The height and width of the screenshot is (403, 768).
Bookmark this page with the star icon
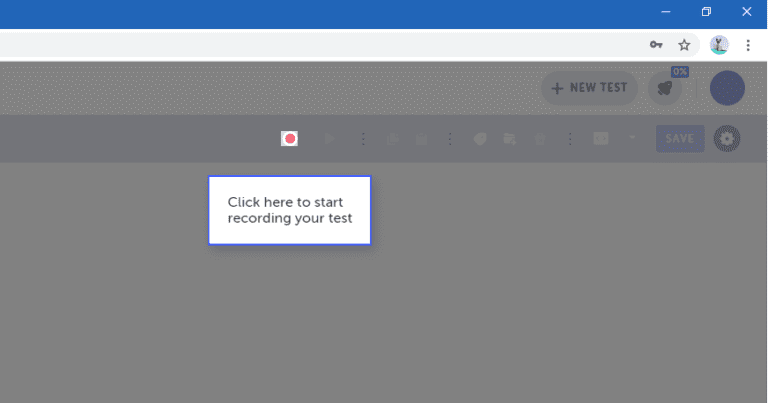point(684,45)
